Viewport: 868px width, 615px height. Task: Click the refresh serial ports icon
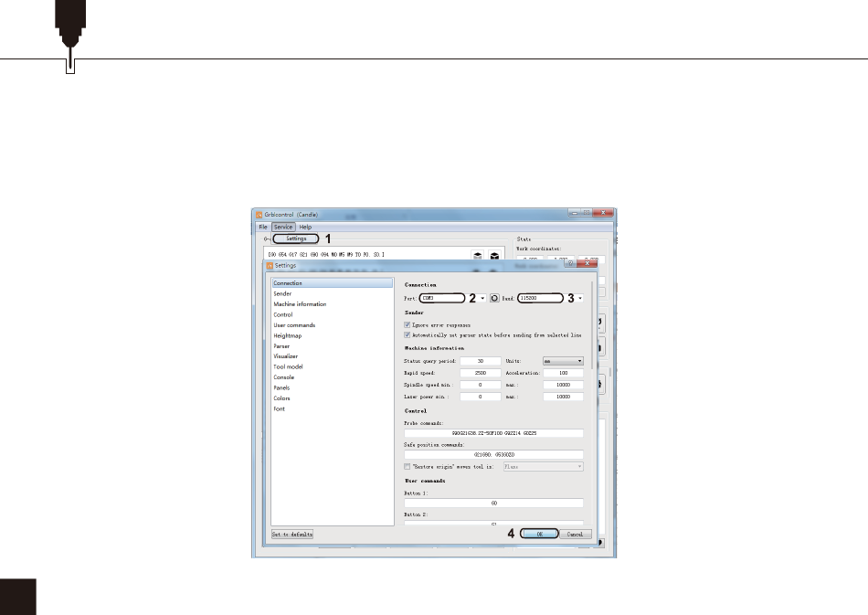493,298
